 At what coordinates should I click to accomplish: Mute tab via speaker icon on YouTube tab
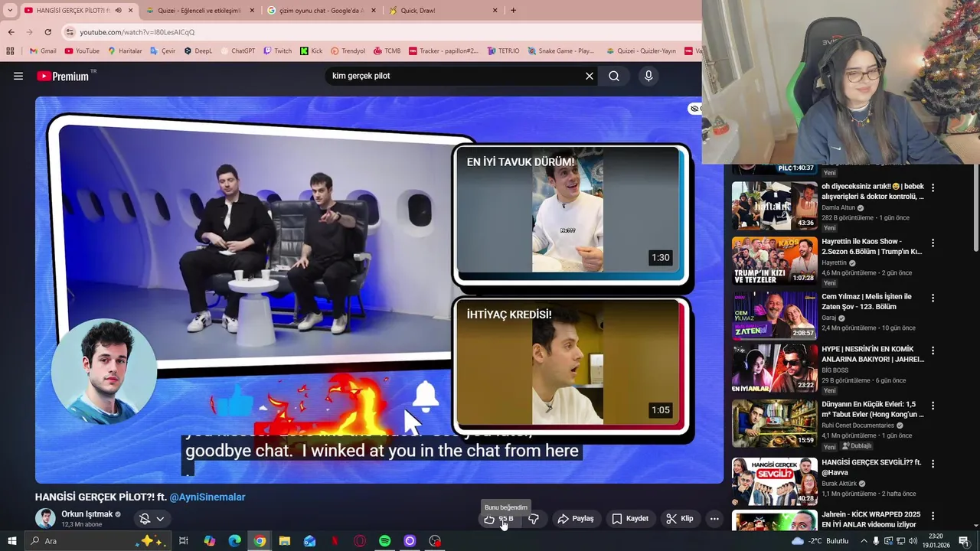coord(118,10)
